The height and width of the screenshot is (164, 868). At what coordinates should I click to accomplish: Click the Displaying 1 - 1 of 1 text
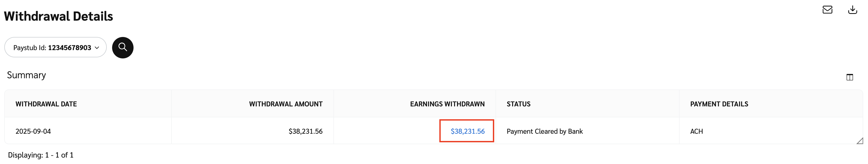click(41, 155)
